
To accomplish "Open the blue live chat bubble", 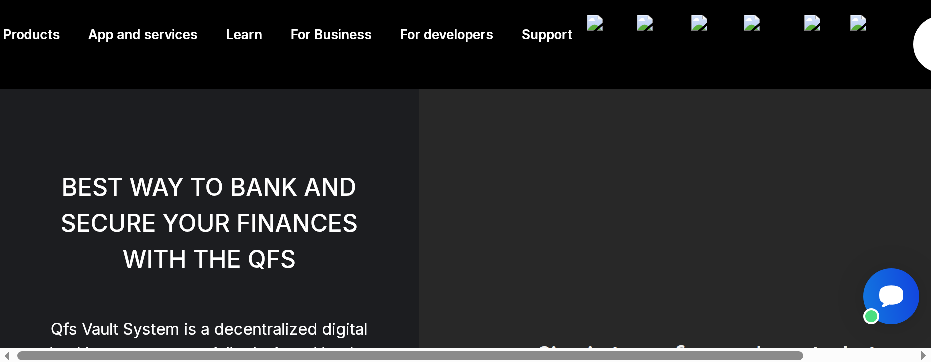I will (x=891, y=296).
